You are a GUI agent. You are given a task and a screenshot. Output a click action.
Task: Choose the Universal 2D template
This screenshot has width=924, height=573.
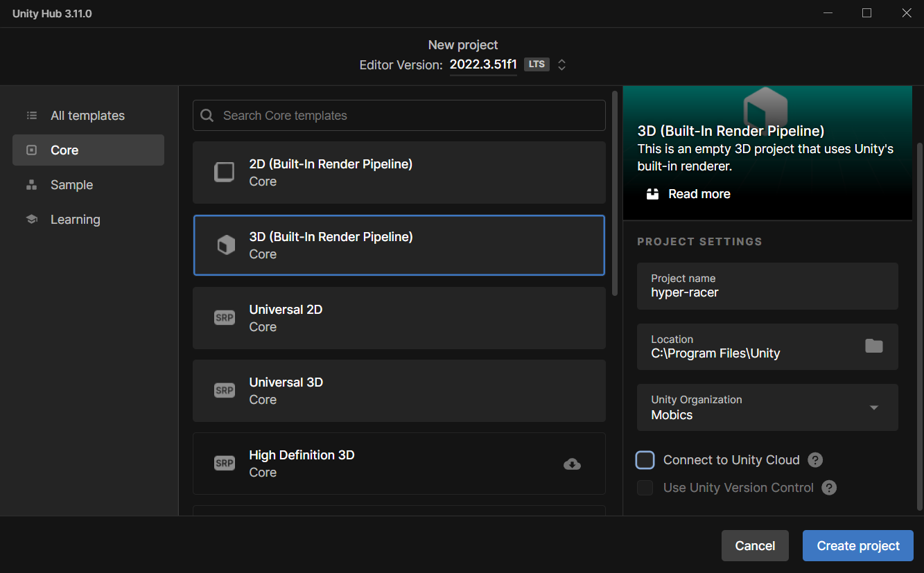(399, 318)
